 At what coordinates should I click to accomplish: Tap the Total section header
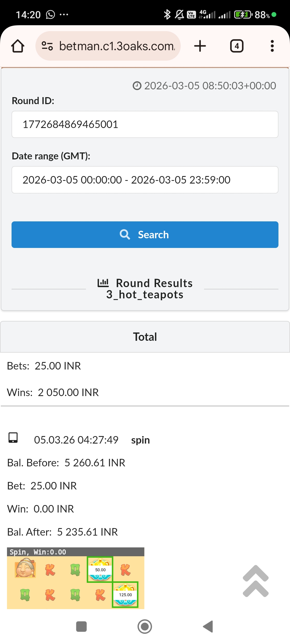(x=145, y=337)
